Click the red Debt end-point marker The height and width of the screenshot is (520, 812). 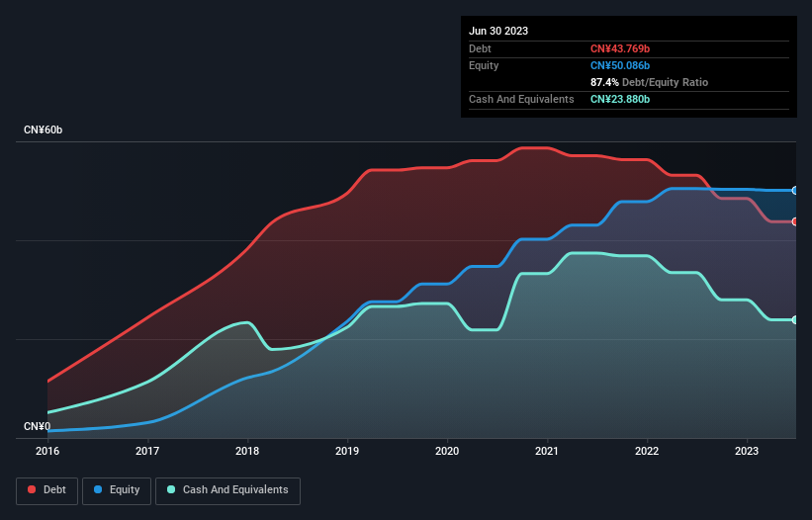[795, 221]
